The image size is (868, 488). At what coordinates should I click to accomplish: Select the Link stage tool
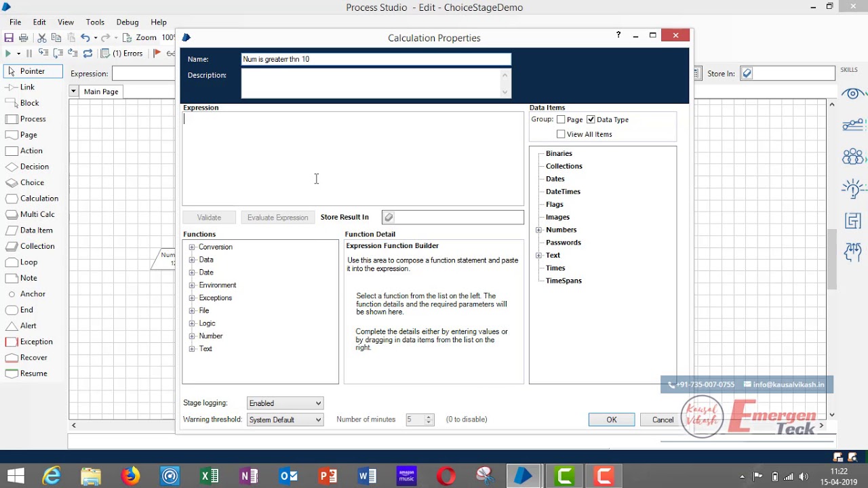[27, 87]
